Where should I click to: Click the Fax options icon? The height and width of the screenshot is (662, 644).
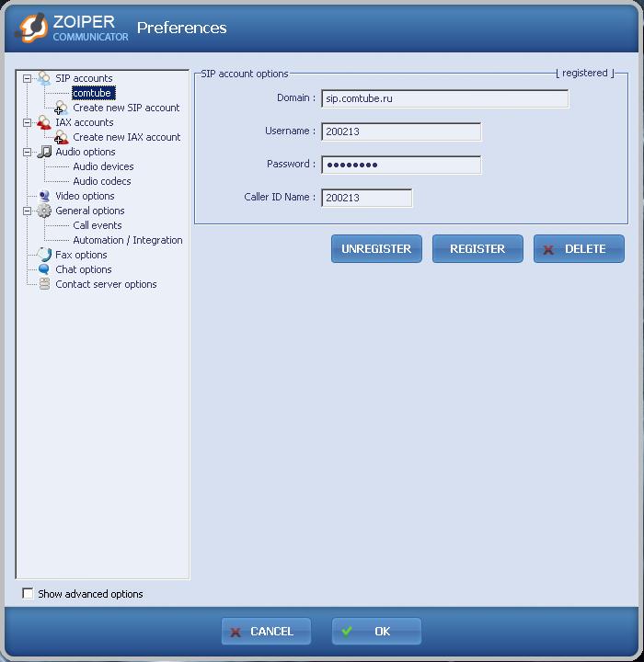coord(44,255)
